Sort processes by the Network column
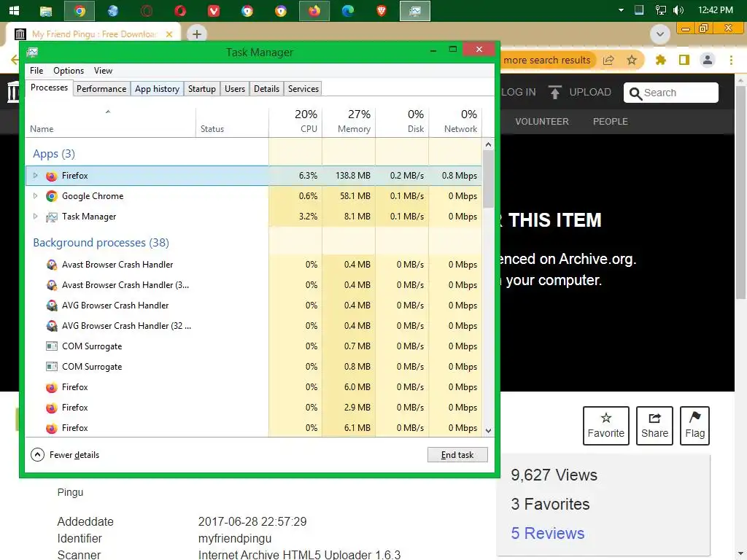Image resolution: width=747 pixels, height=560 pixels. click(x=455, y=122)
